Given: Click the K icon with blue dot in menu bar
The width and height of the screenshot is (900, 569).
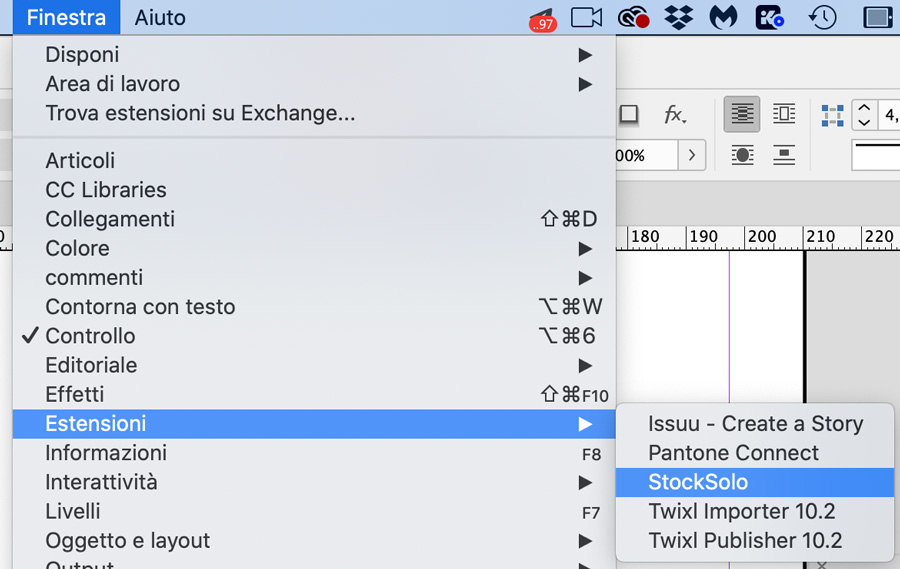Looking at the screenshot, I should pos(770,18).
